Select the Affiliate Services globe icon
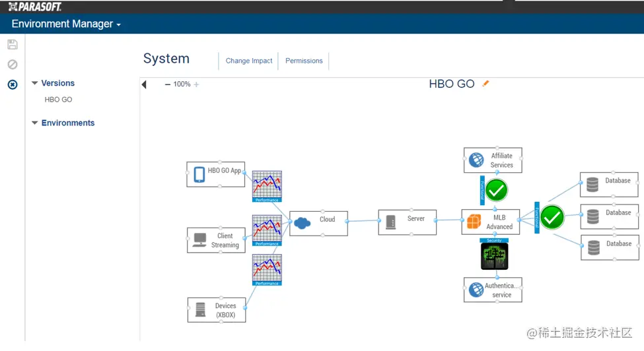The width and height of the screenshot is (644, 351). 476,160
